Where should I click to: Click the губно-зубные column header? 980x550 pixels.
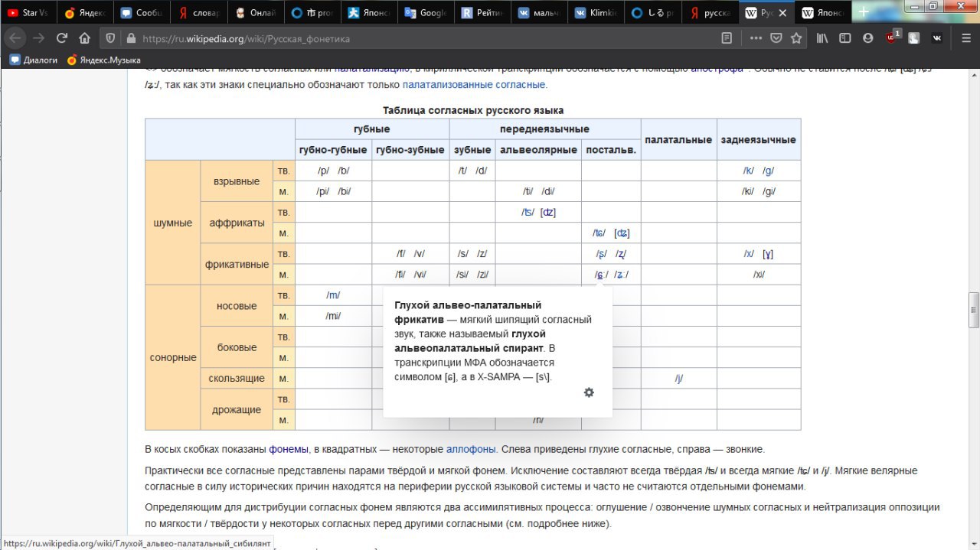[x=410, y=150]
